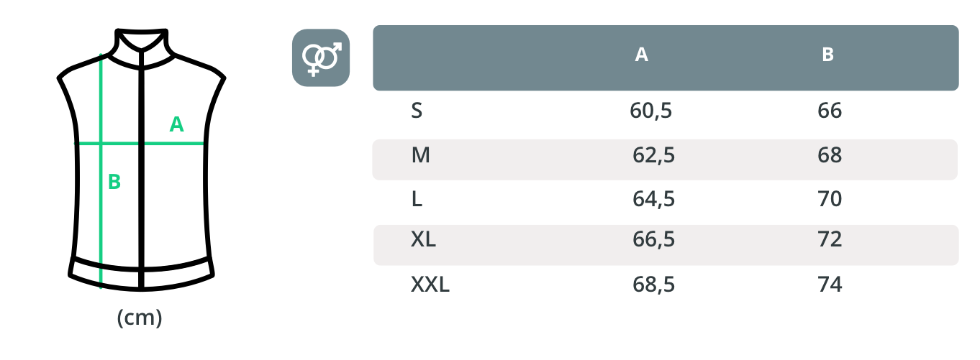Select the XXL size row label
This screenshot has width=980, height=360.
tap(430, 285)
